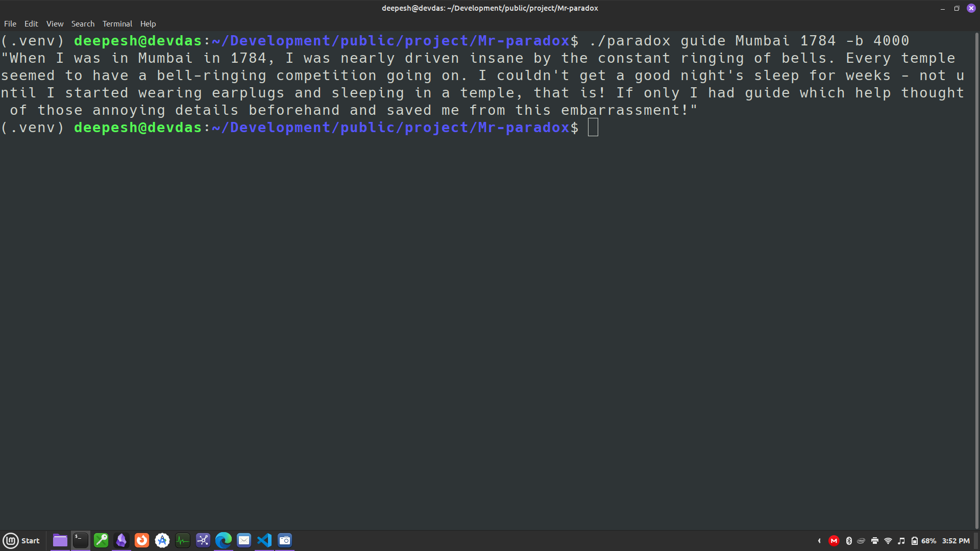The height and width of the screenshot is (551, 980).
Task: Open the purple Files folder icon
Action: point(60,540)
